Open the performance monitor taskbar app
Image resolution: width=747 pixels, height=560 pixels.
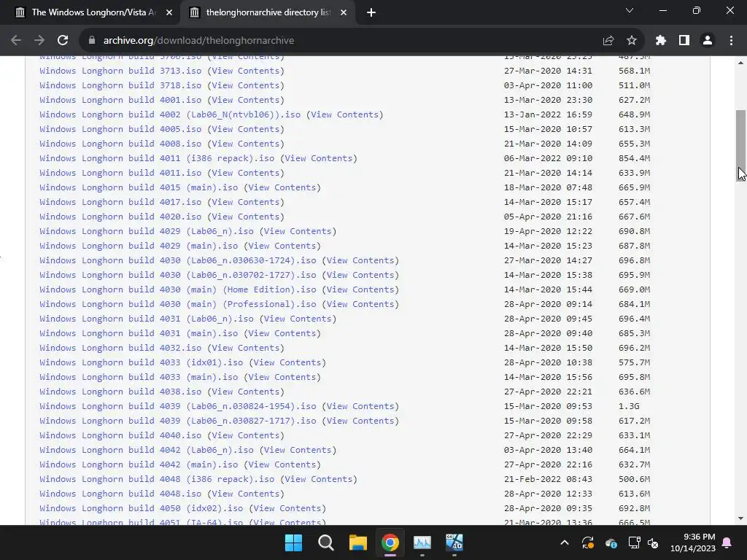[422, 542]
